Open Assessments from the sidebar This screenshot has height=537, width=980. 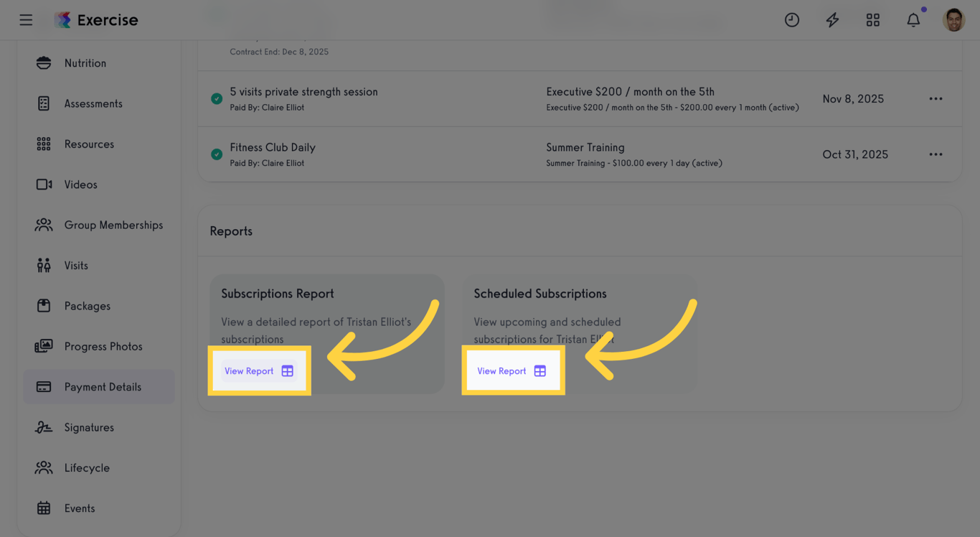93,103
